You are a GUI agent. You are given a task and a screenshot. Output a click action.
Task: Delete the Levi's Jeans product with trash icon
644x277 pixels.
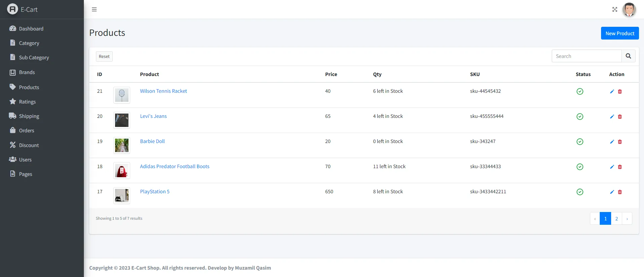click(x=620, y=117)
